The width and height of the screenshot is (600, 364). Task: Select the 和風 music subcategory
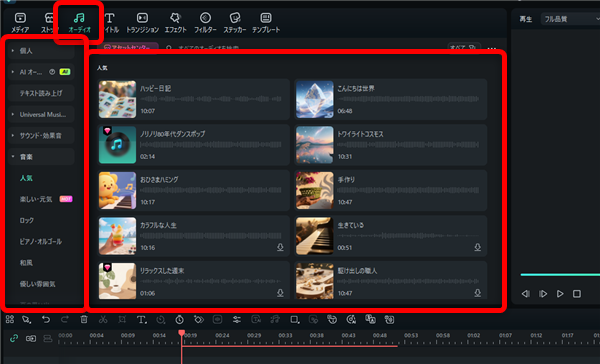click(26, 263)
